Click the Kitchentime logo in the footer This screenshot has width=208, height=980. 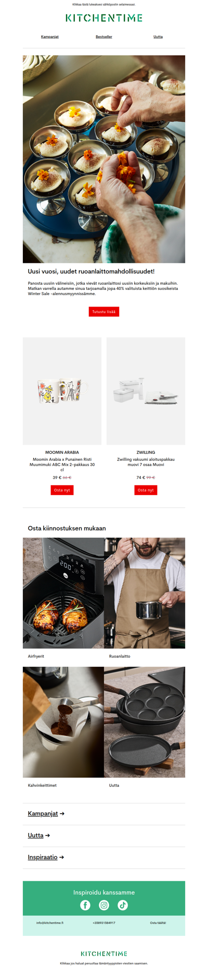coord(104,953)
